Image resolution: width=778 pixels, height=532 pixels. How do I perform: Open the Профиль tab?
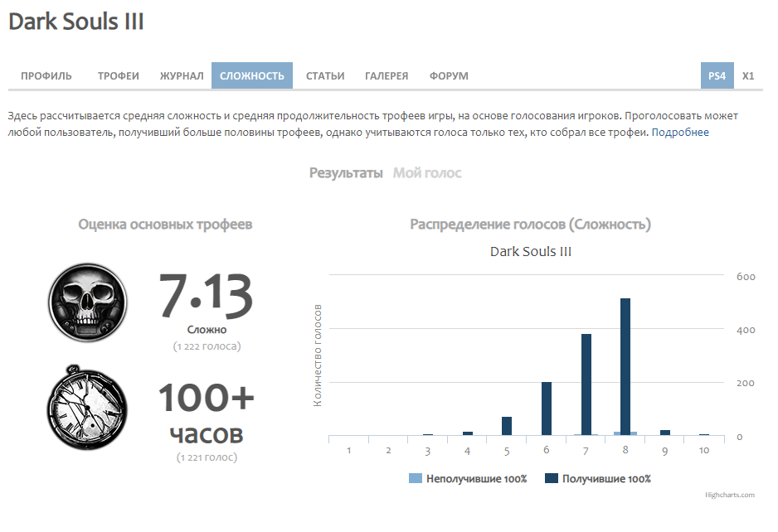coord(46,75)
